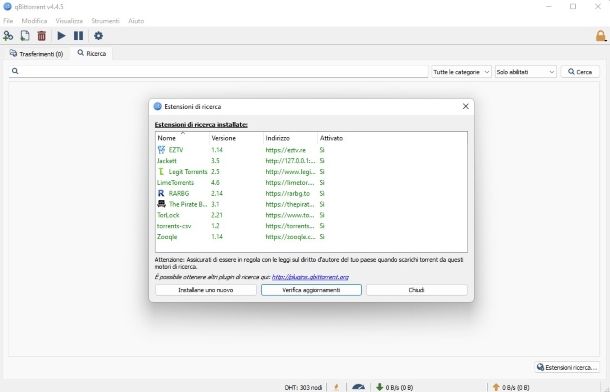Screen dimensions: 610x392
Task: Click the Sì value in the EZTV row
Action: coord(322,150)
